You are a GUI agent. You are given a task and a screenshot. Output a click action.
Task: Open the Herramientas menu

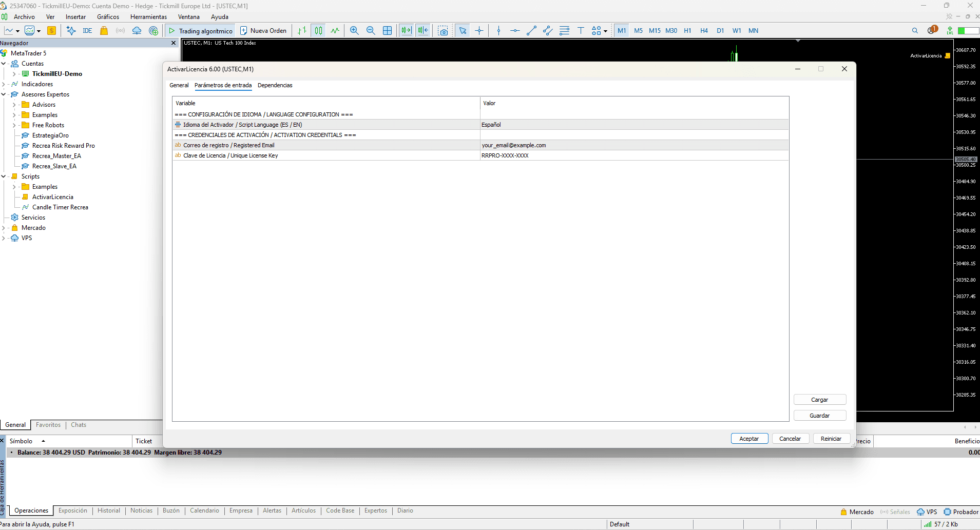(148, 17)
